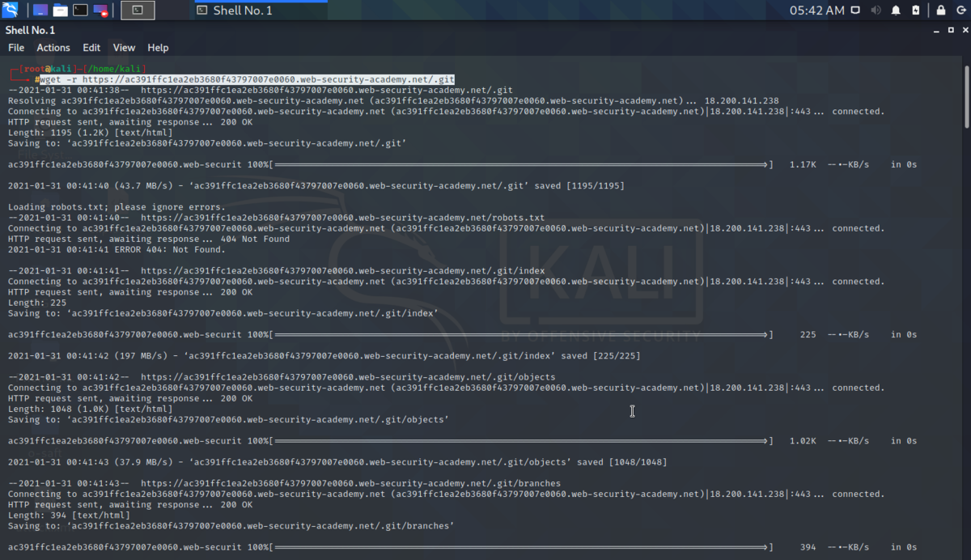
Task: Click the highlighted wget -r command text
Action: (248, 79)
